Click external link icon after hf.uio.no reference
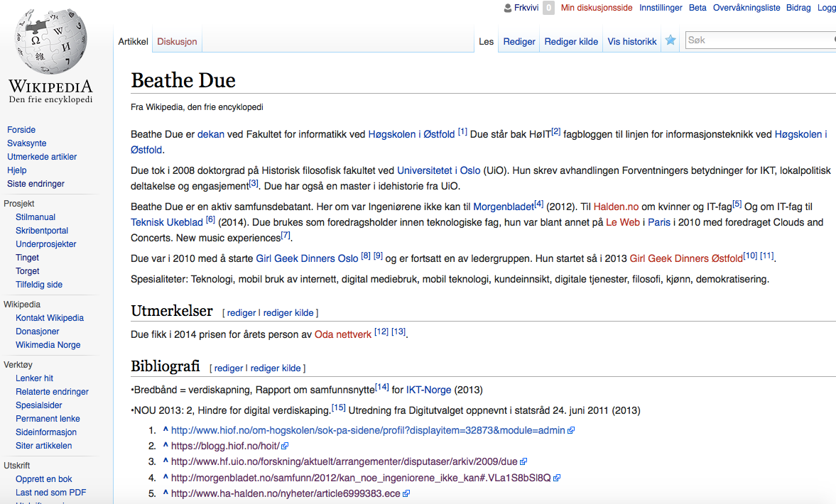836x504 pixels. point(523,462)
